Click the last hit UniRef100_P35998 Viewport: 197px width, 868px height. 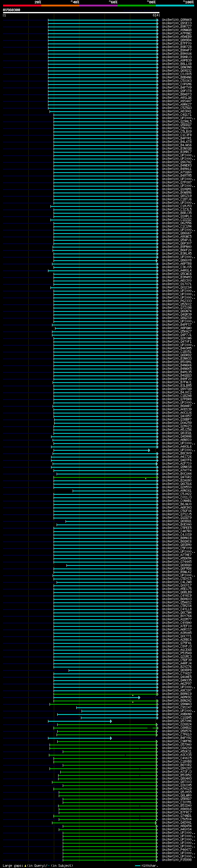coord(177,860)
